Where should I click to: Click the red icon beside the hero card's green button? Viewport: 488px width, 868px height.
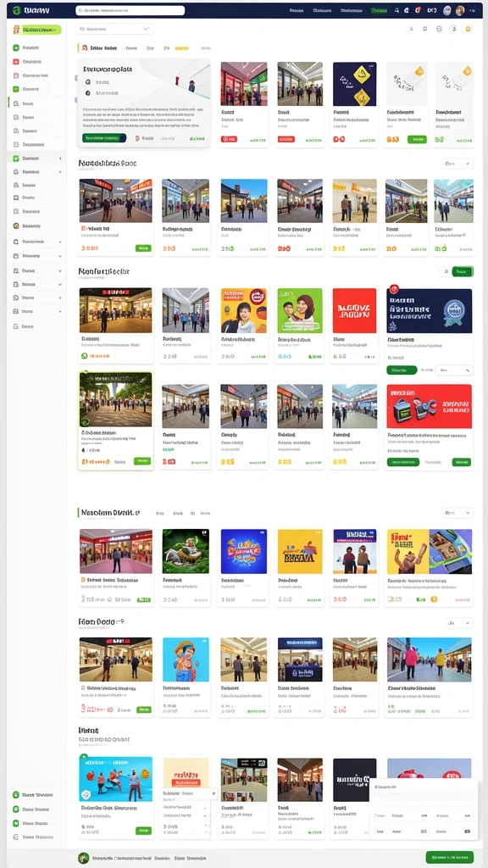[137, 138]
